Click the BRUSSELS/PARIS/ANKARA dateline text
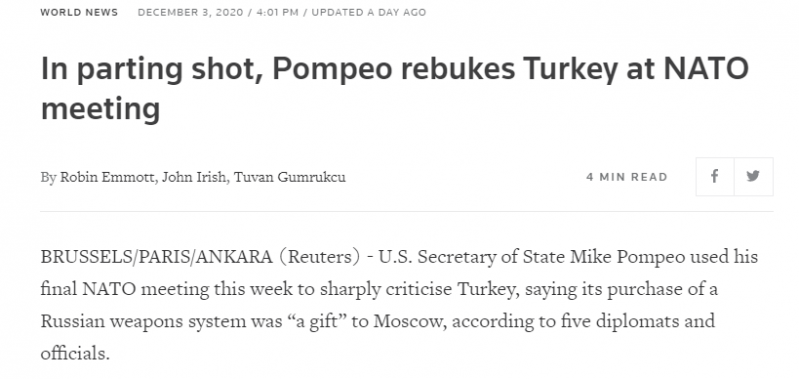799x379 pixels. (156, 257)
